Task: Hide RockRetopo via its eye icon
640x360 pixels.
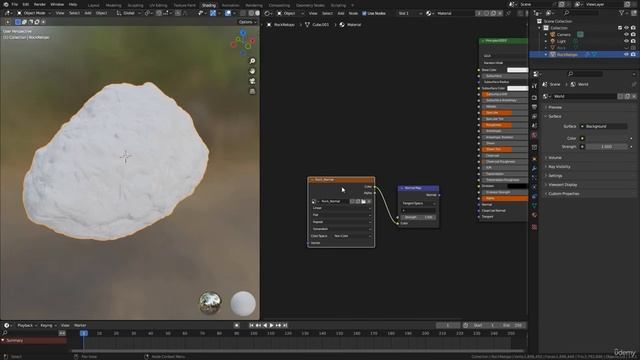Action: coord(626,54)
